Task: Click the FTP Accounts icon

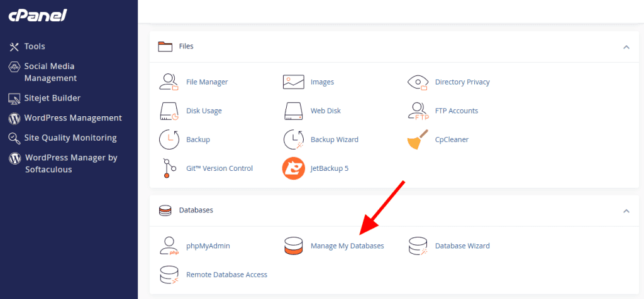Action: [x=418, y=111]
